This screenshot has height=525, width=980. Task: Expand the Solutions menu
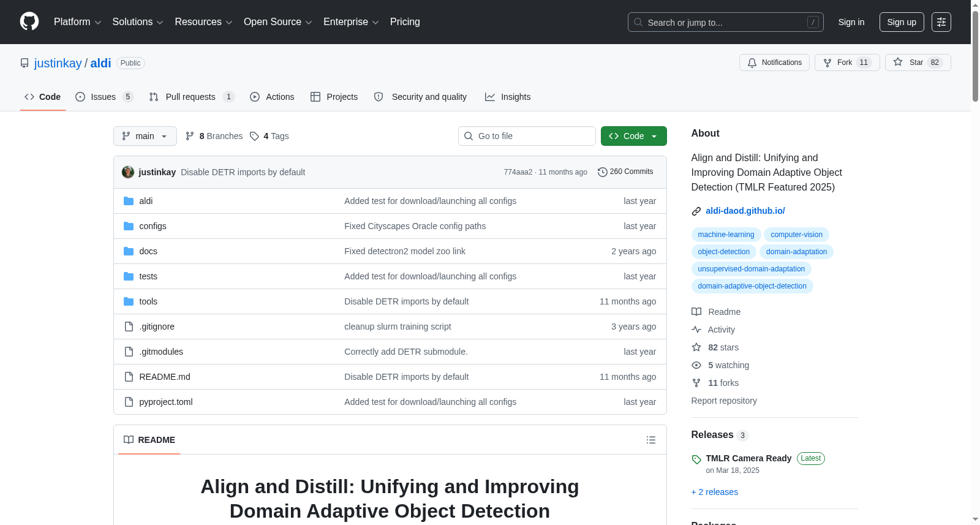(138, 22)
